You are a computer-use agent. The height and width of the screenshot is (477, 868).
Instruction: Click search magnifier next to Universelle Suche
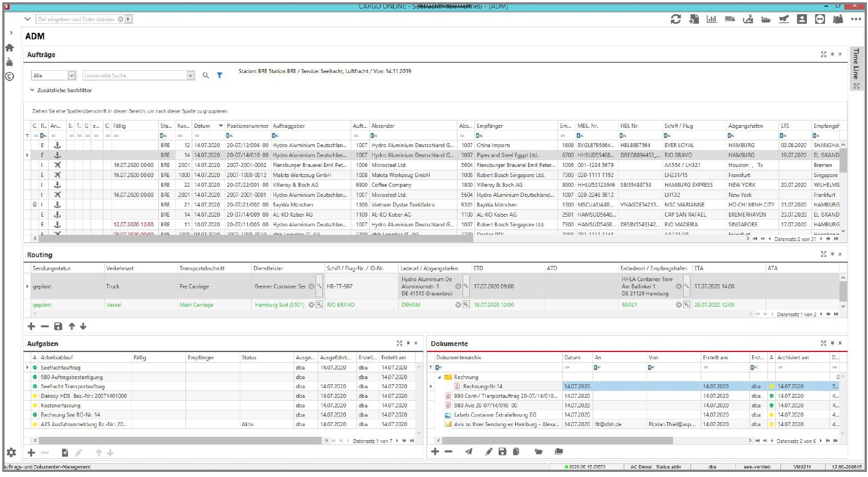tap(206, 76)
